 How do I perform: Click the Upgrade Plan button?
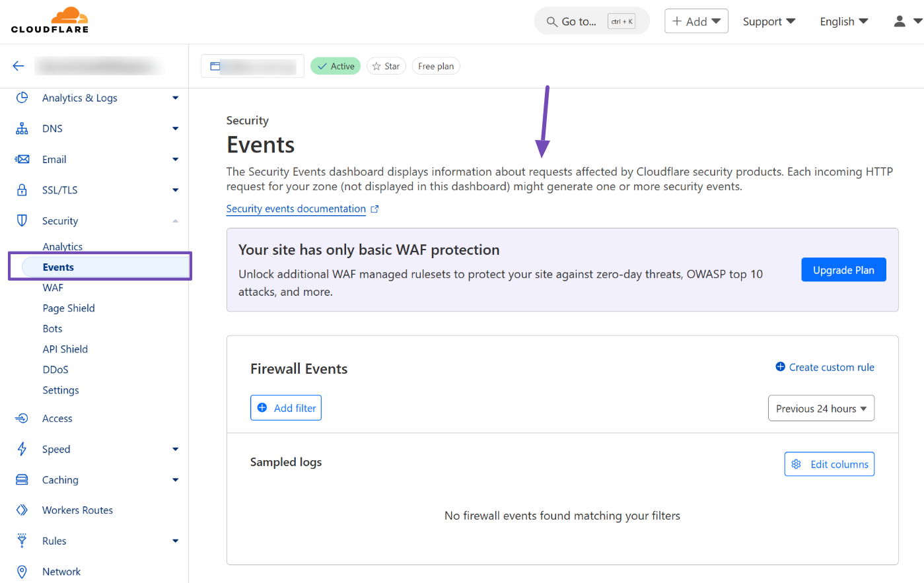843,270
